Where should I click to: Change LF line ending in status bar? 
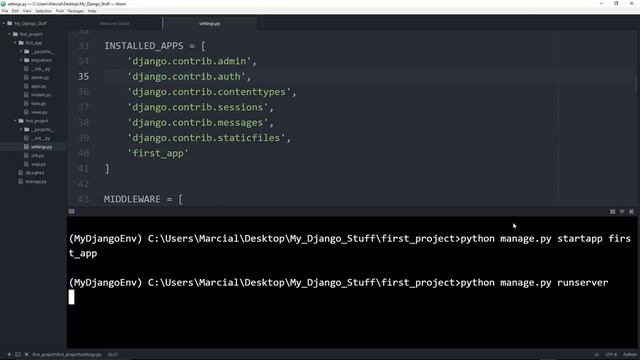(x=596, y=355)
